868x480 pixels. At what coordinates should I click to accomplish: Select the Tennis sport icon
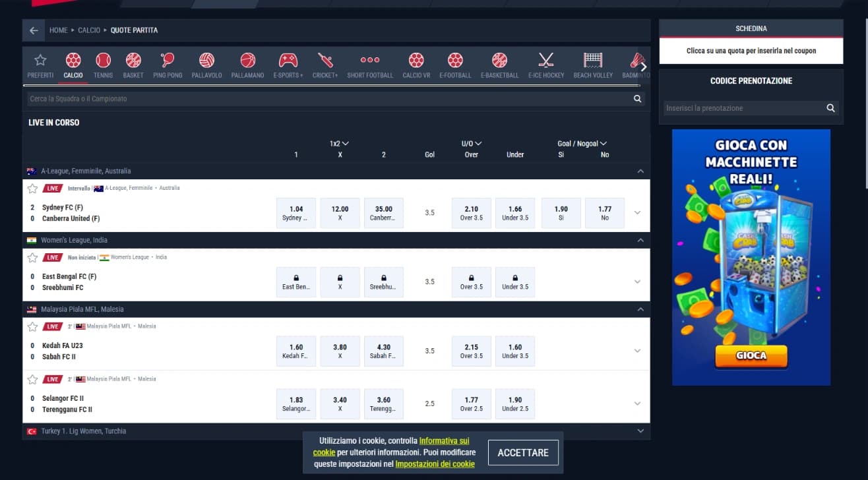click(105, 64)
